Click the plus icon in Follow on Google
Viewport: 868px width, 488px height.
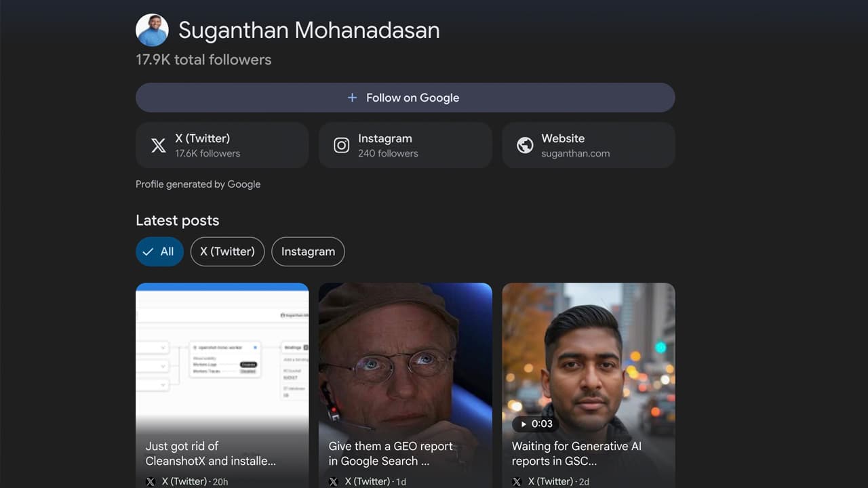coord(352,98)
